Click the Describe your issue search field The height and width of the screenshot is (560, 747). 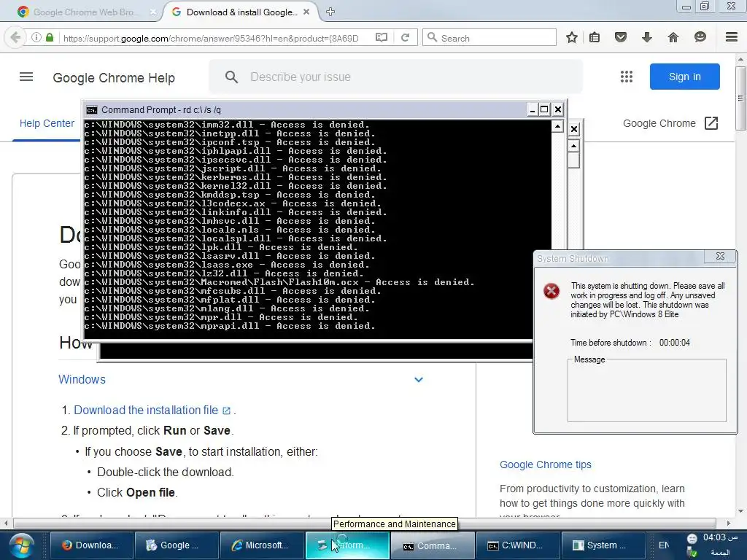tap(395, 77)
